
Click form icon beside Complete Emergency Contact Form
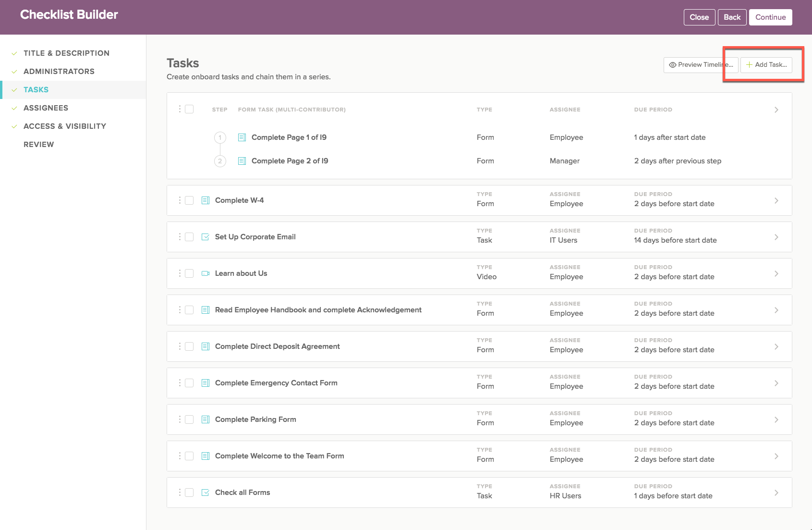[x=206, y=383]
